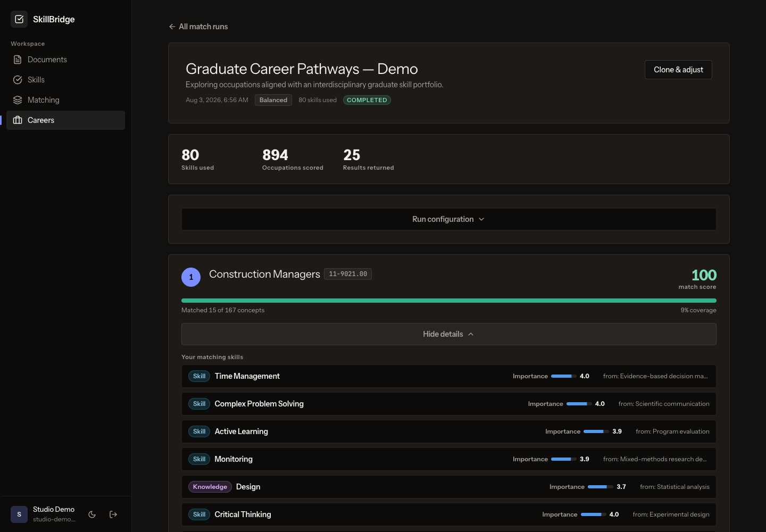Screen dimensions: 766x532
Task: Click the log out icon
Action: 113,514
